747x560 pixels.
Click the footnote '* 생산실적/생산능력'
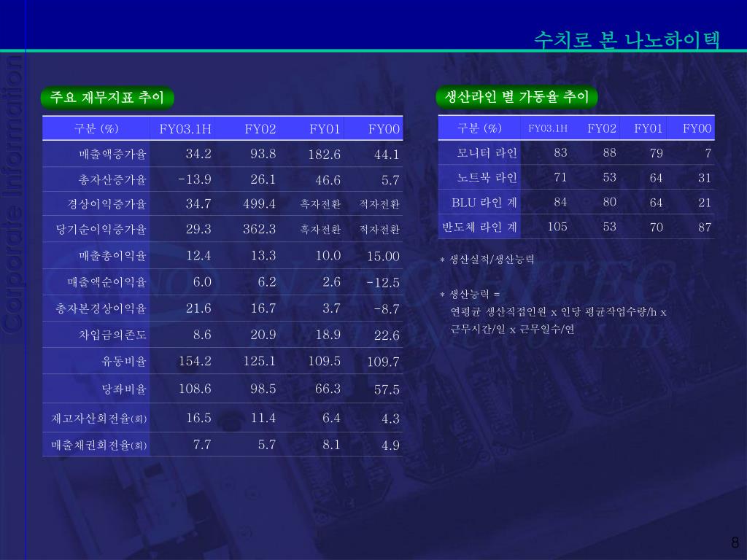[487, 260]
